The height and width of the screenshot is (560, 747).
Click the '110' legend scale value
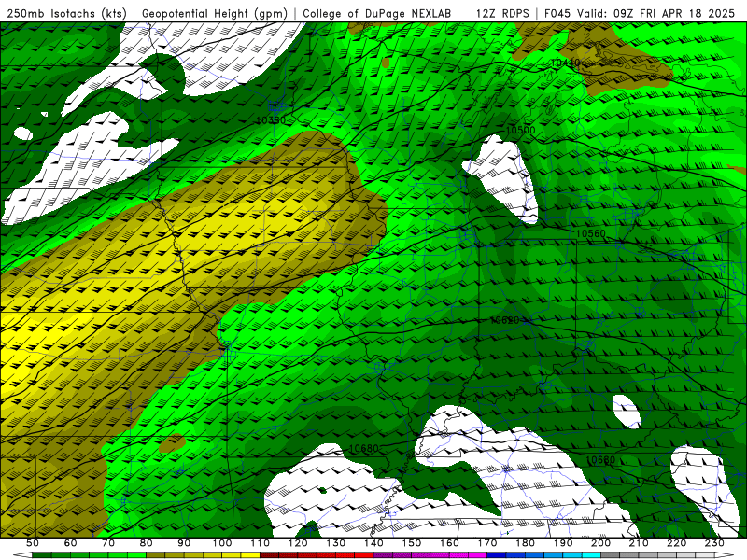tap(261, 543)
